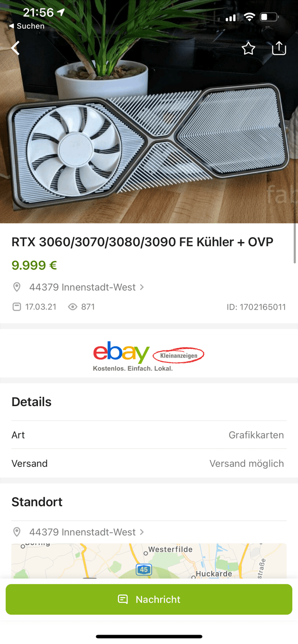This screenshot has width=298, height=644.
Task: Tap the back arrow icon
Action: (16, 48)
